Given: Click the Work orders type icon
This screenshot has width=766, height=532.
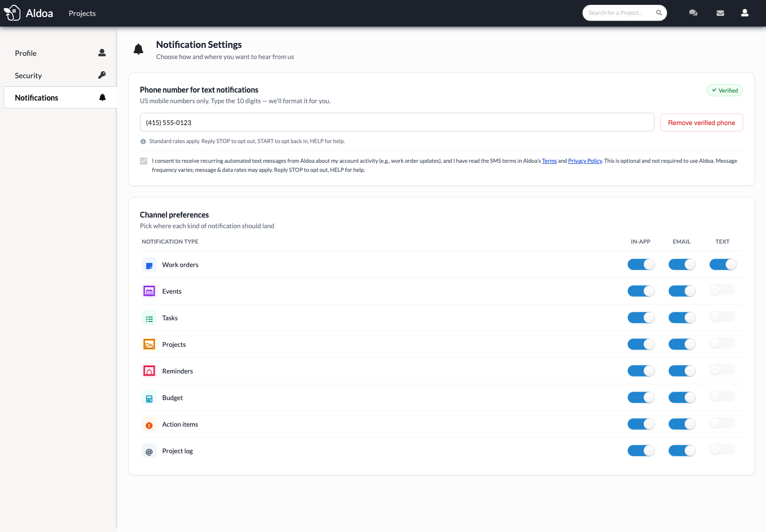Looking at the screenshot, I should coord(149,265).
